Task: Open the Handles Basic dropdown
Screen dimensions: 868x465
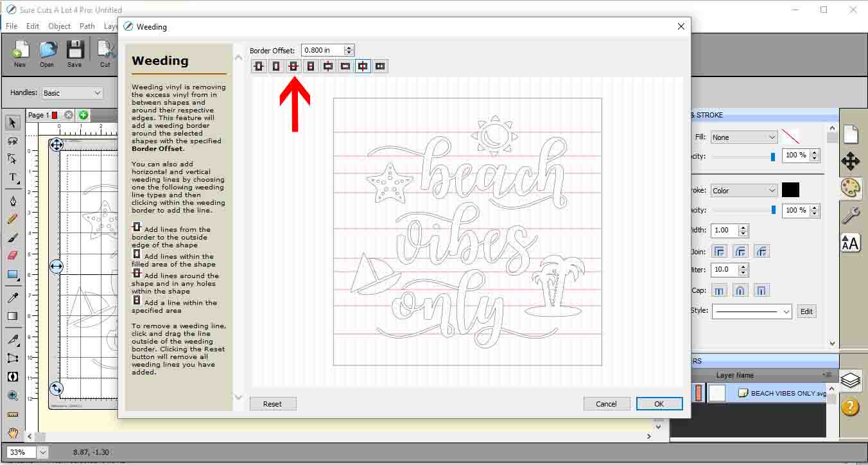Action: (x=72, y=93)
